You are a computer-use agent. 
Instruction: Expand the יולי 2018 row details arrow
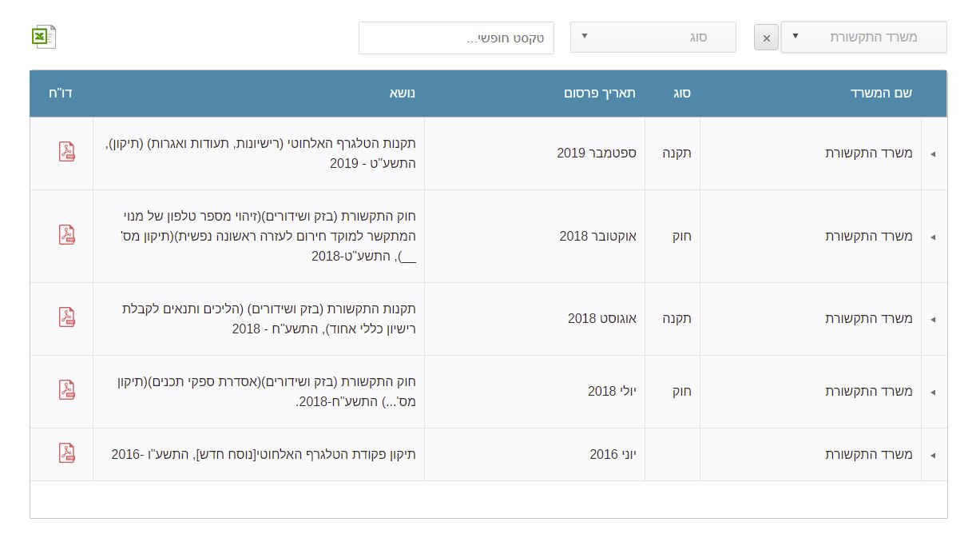pos(933,393)
